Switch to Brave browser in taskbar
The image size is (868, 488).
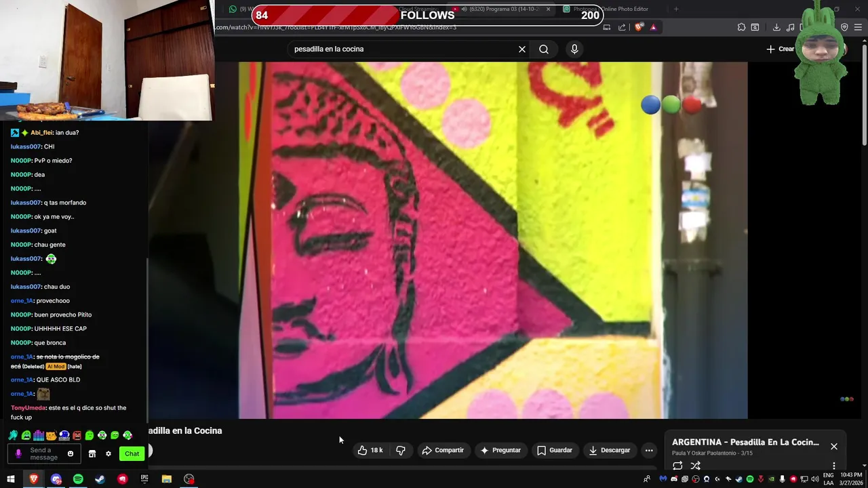[34, 479]
